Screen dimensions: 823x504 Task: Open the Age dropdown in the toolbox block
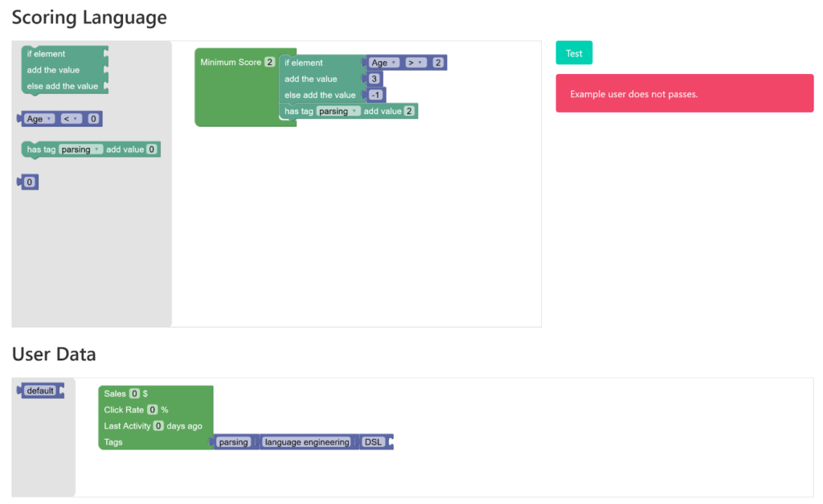click(39, 119)
